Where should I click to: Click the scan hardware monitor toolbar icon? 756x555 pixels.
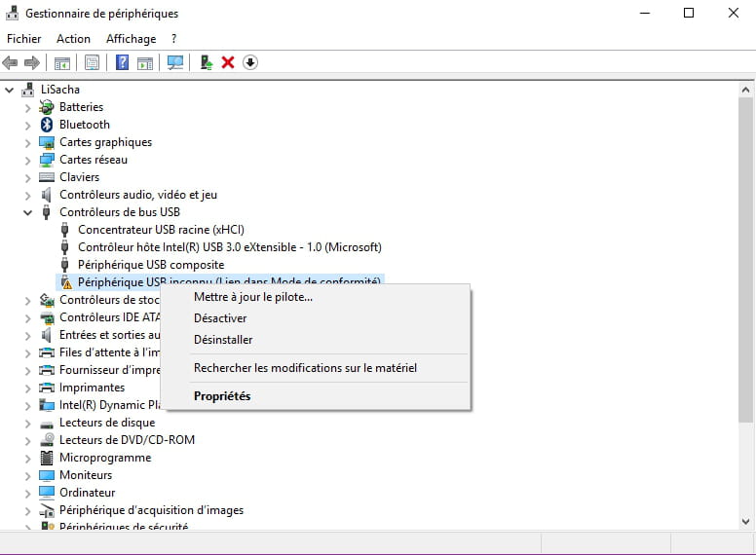click(175, 62)
